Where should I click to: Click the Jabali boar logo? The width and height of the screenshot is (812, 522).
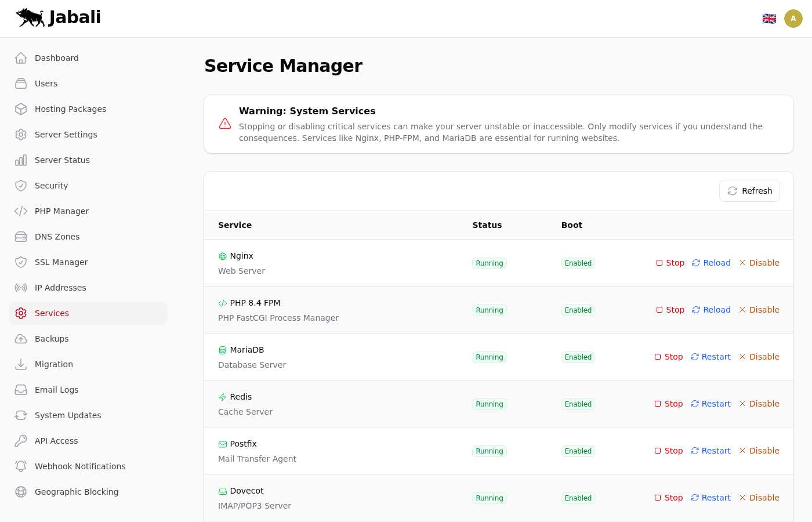[31, 18]
